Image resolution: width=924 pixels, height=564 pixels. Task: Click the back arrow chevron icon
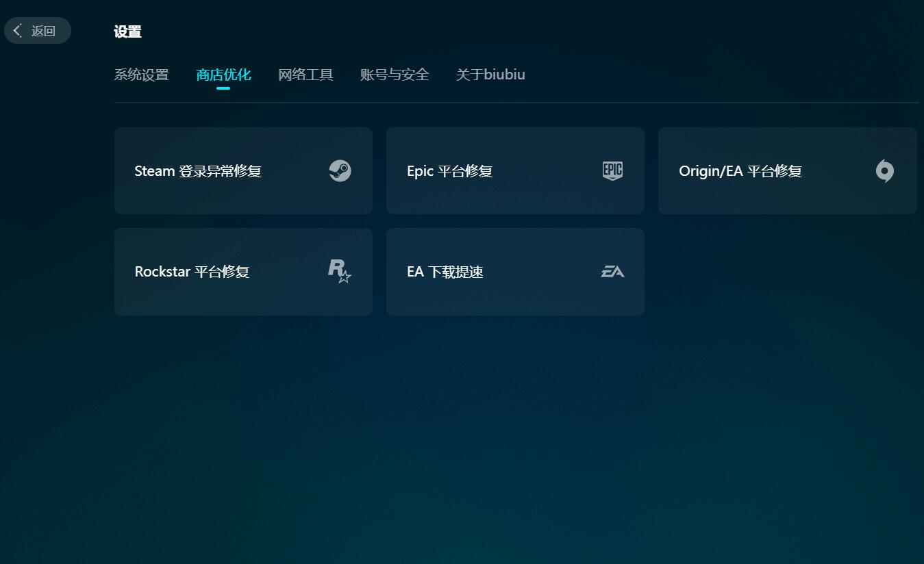[x=18, y=31]
